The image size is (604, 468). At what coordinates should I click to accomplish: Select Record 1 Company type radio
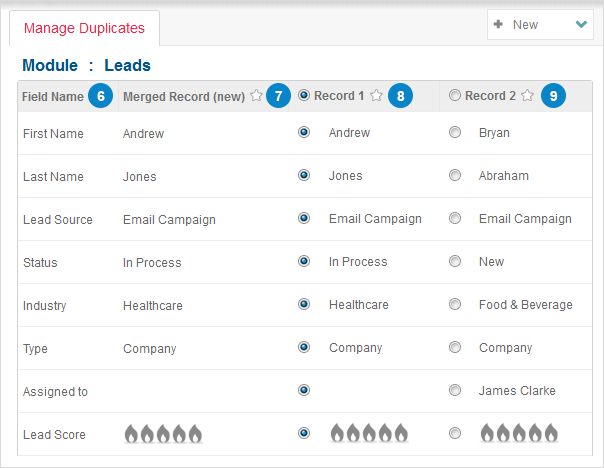click(304, 347)
